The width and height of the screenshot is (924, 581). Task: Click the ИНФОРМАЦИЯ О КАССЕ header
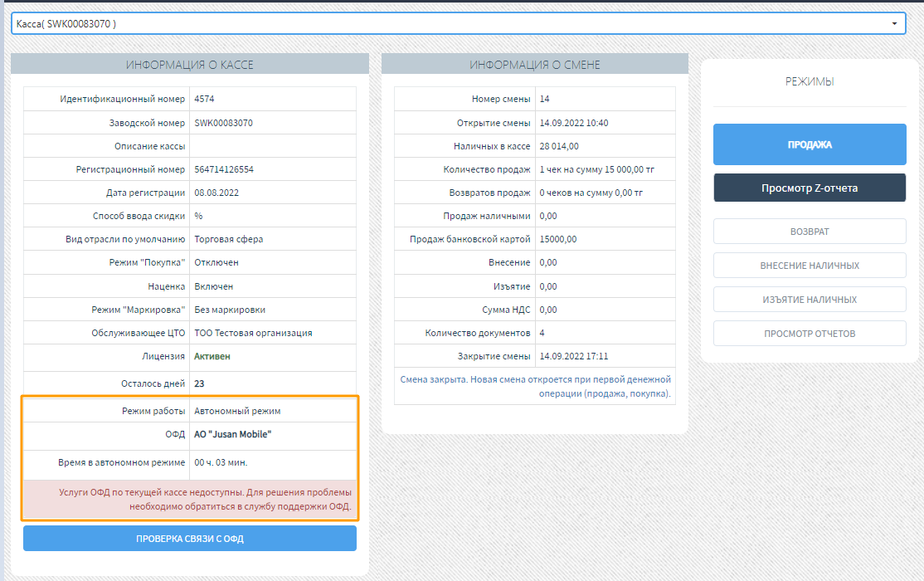(190, 65)
